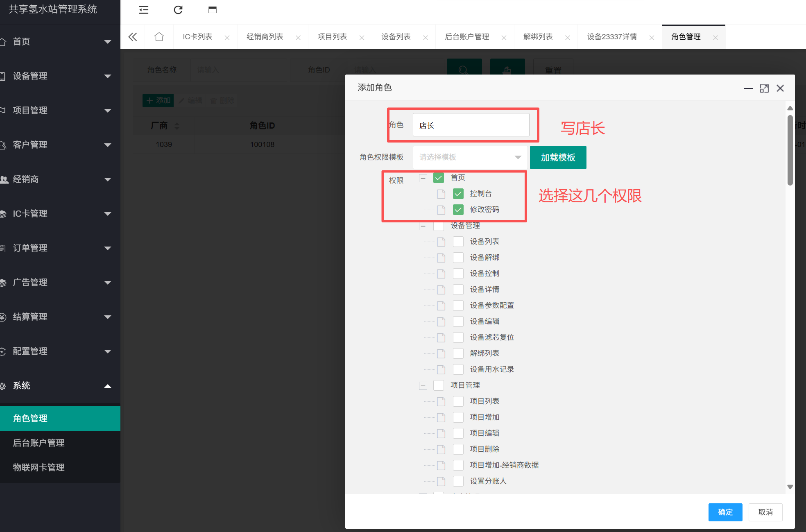This screenshot has width=806, height=532.
Task: Close the 解绑列表 tab
Action: [568, 38]
